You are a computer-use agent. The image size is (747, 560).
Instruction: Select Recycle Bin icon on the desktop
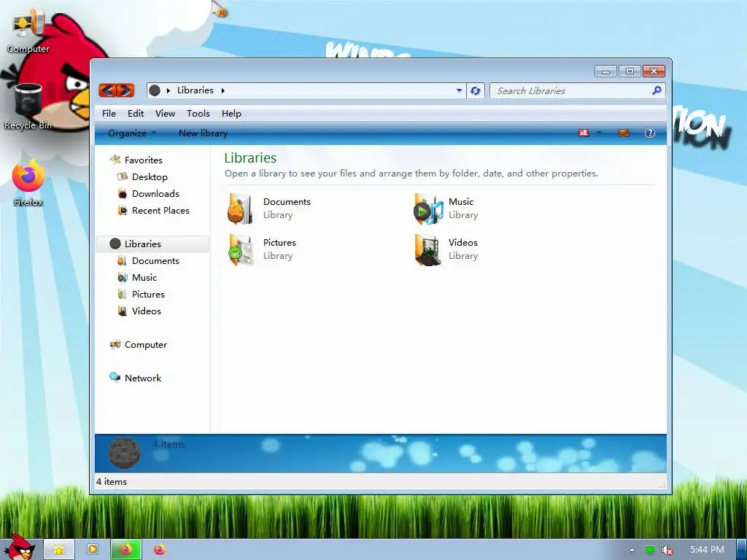[28, 106]
